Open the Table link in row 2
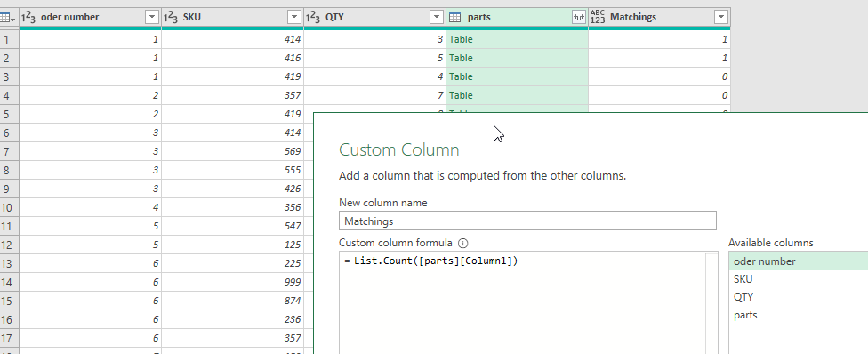868x354 pixels. (x=461, y=58)
